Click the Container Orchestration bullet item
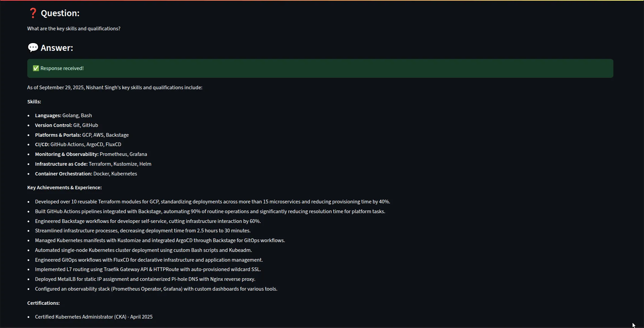The image size is (644, 328). point(86,174)
